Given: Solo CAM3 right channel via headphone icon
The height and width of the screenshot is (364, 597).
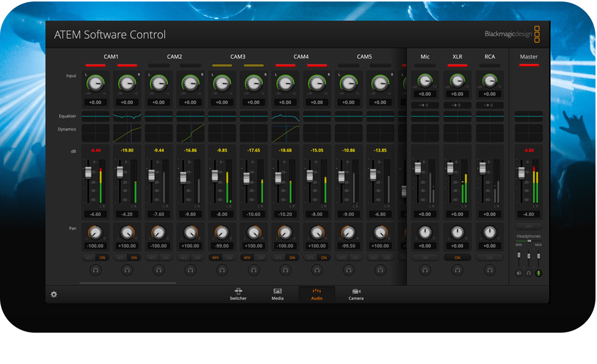Looking at the screenshot, I should click(254, 270).
